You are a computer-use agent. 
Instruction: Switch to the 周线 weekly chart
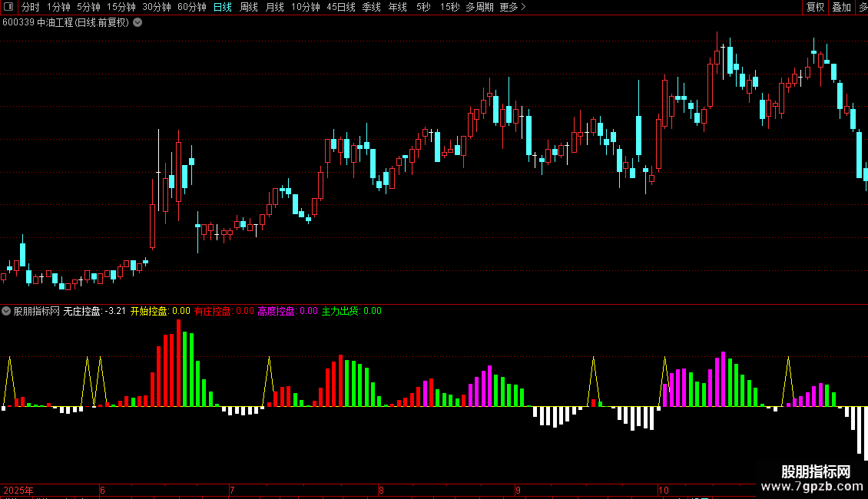click(x=249, y=7)
